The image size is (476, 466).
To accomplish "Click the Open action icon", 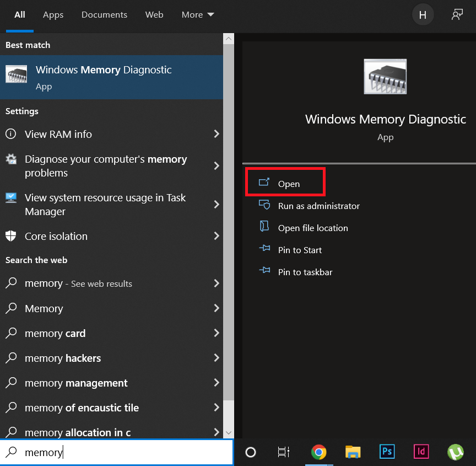I will tap(264, 183).
